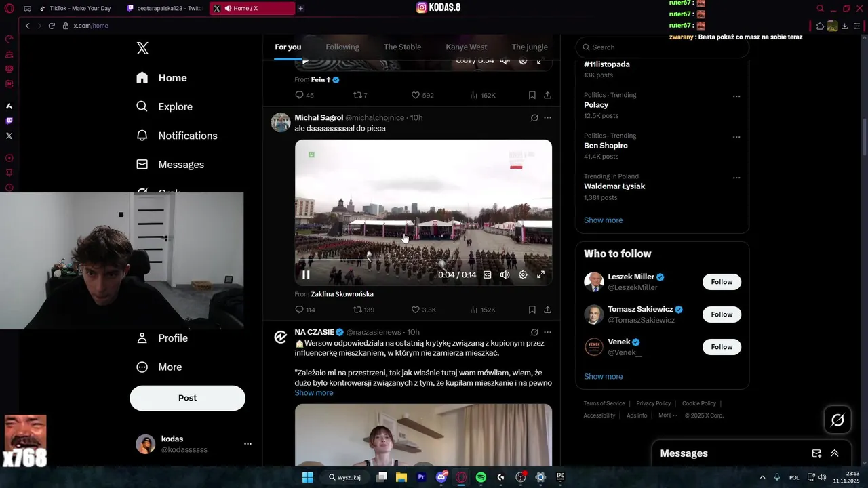Open kodas account options menu

pyautogui.click(x=248, y=444)
